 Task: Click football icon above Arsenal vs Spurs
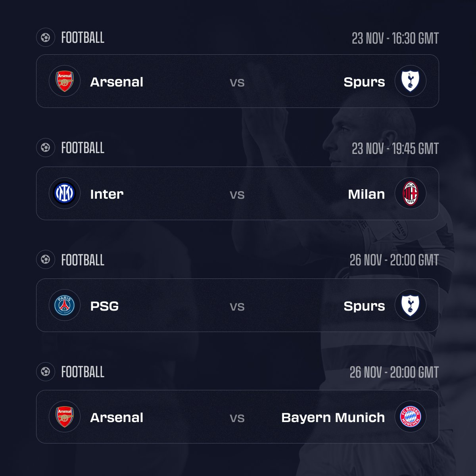tap(46, 38)
